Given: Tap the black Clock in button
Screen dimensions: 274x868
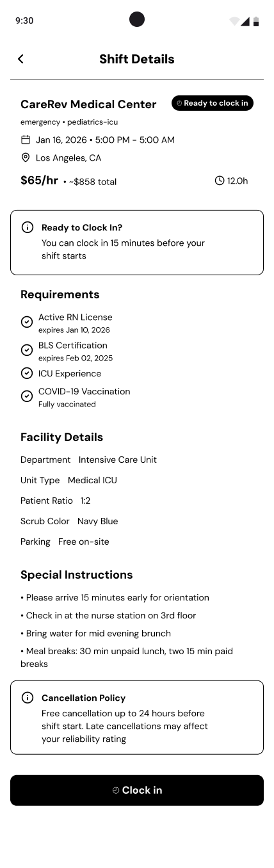Looking at the screenshot, I should [x=137, y=791].
